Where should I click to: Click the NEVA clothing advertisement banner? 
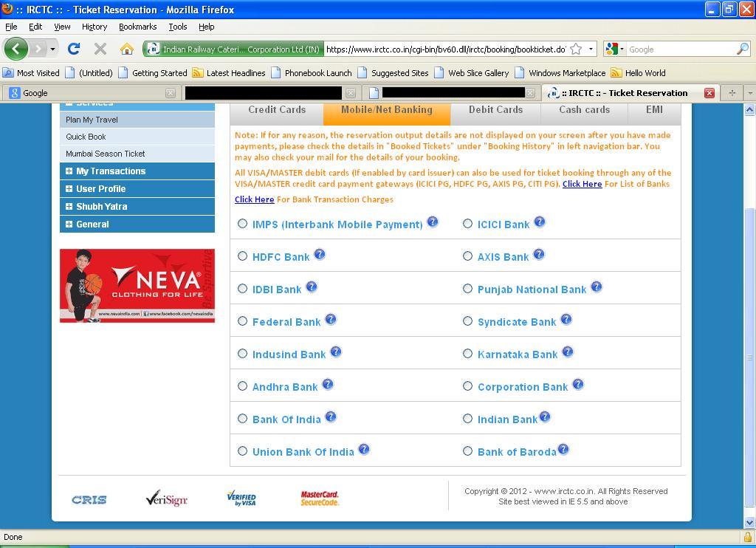coord(137,286)
